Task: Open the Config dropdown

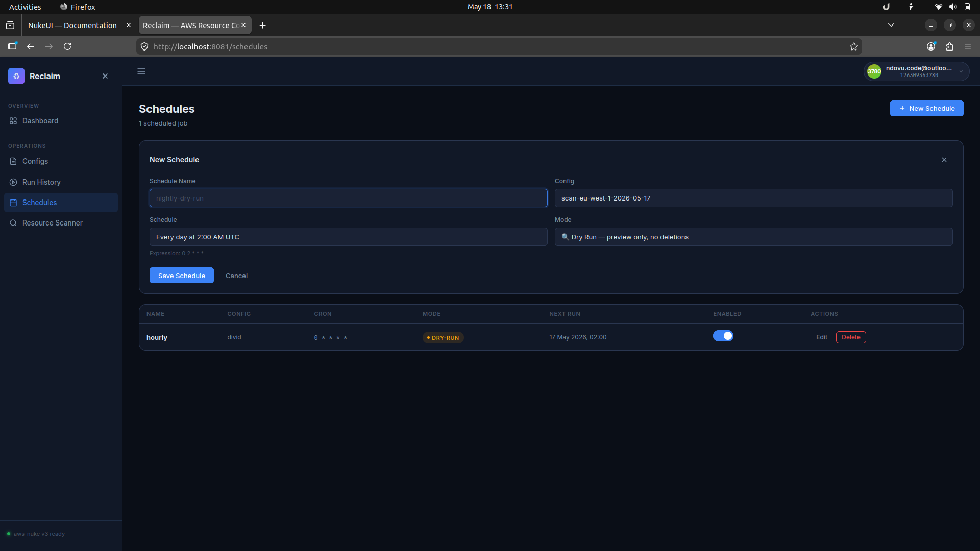Action: (753, 198)
